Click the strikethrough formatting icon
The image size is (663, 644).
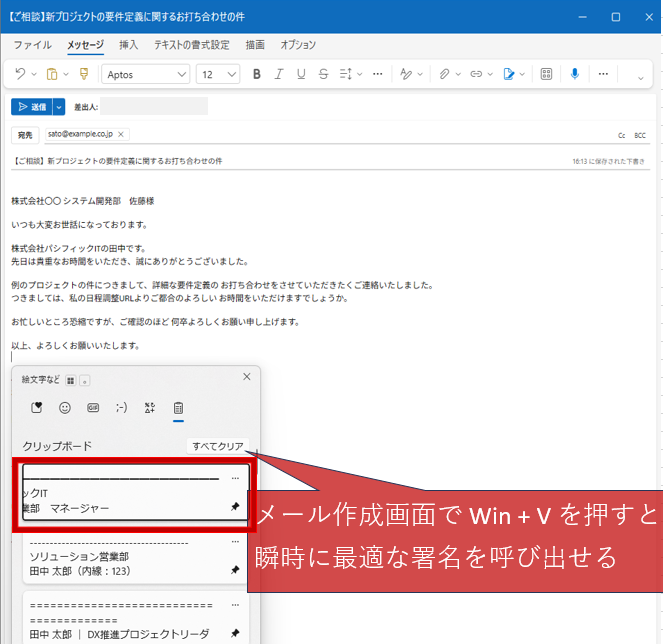pyautogui.click(x=323, y=74)
